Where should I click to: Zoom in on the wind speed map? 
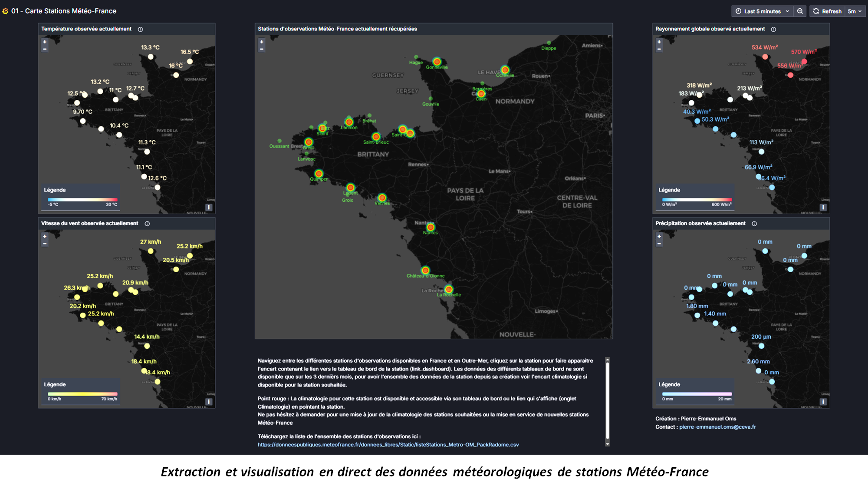tap(45, 237)
